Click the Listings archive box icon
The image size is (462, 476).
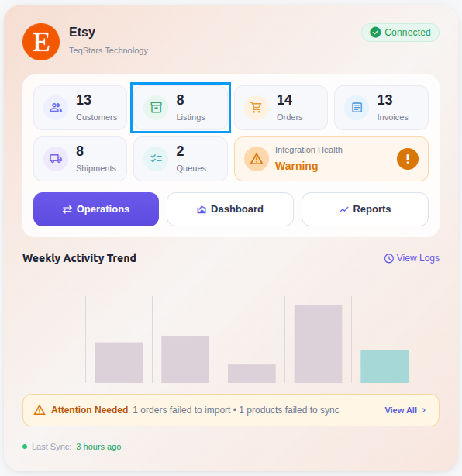pyautogui.click(x=156, y=108)
